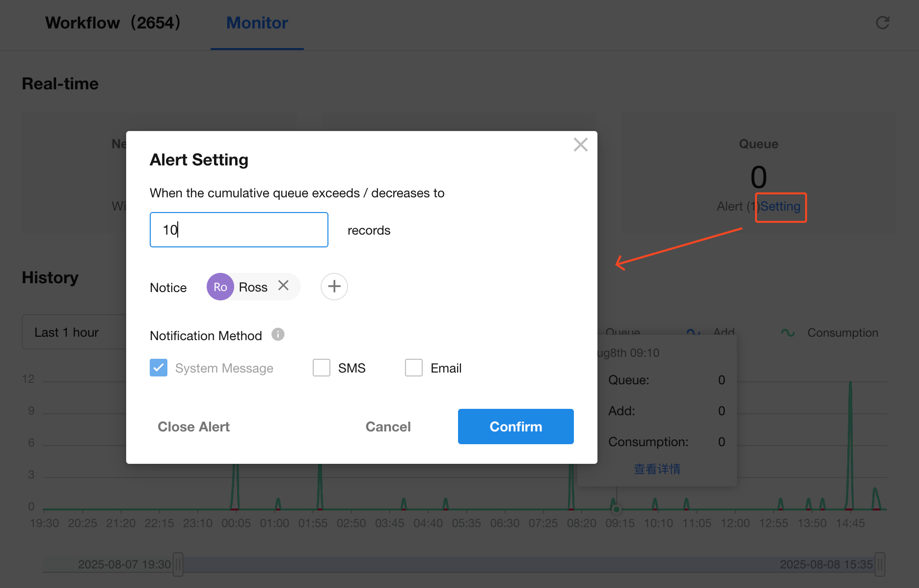This screenshot has width=919, height=588.
Task: Toggle the System Message checkbox
Action: coord(159,368)
